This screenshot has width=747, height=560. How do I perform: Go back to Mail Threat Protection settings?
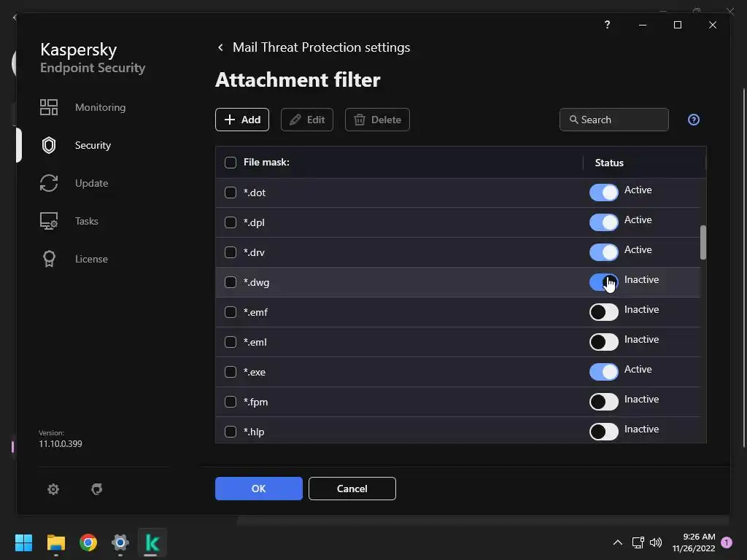coord(220,47)
